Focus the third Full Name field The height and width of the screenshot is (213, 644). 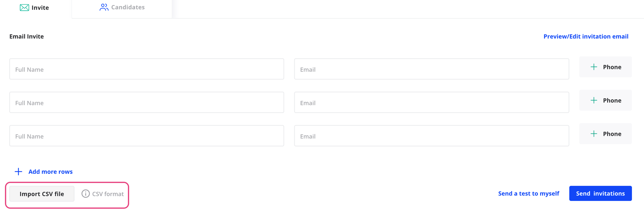pos(147,136)
